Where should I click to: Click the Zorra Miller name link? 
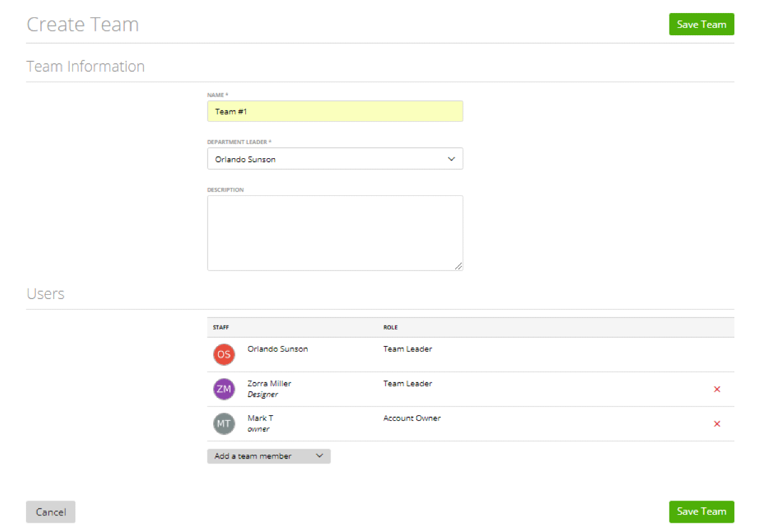(269, 383)
